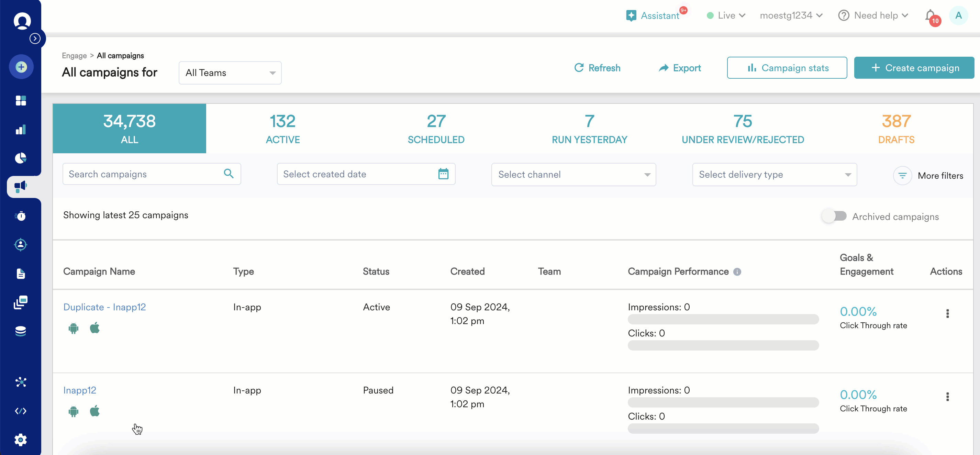Click the Create campaign button
Image resolution: width=980 pixels, height=455 pixels.
[x=915, y=68]
